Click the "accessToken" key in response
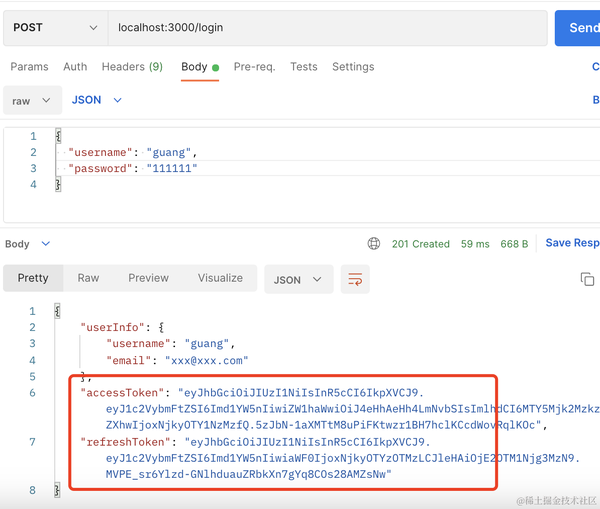The image size is (600, 509). tap(122, 393)
